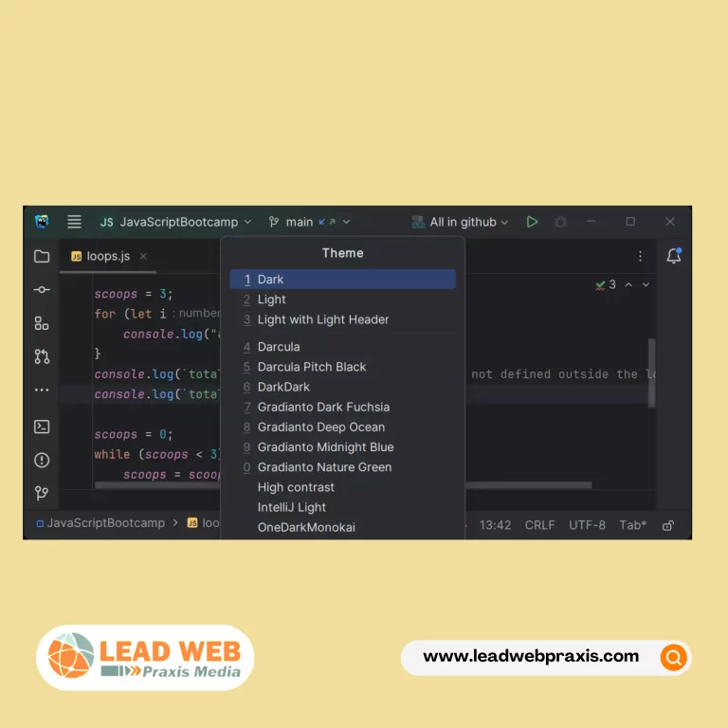Open the main hamburger menu
The width and height of the screenshot is (728, 728).
pos(74,222)
